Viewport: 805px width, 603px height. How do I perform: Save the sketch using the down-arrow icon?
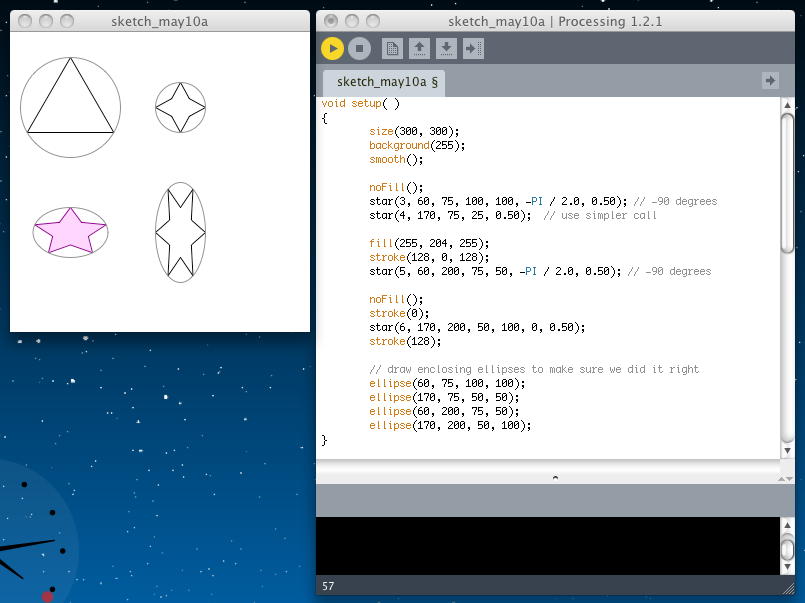[447, 48]
